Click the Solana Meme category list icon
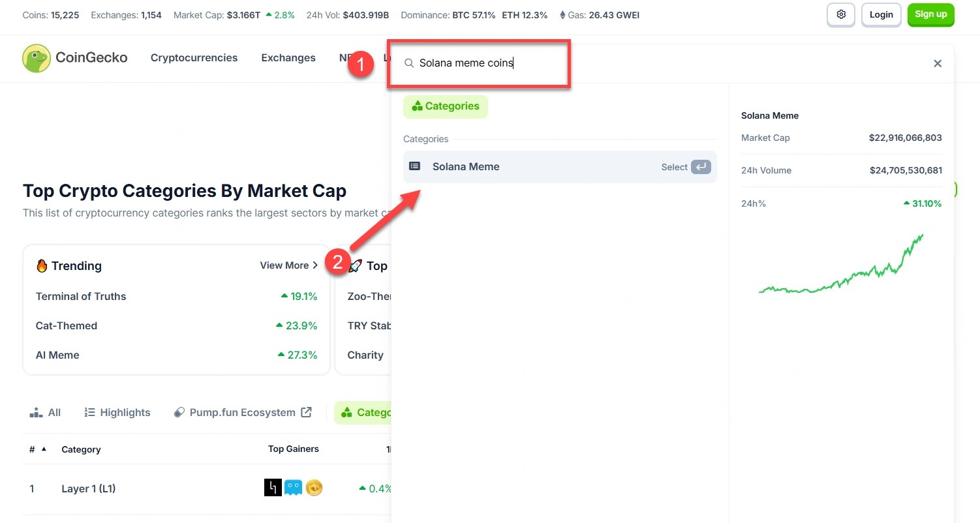Viewport: 980px width, 523px height. [x=414, y=166]
